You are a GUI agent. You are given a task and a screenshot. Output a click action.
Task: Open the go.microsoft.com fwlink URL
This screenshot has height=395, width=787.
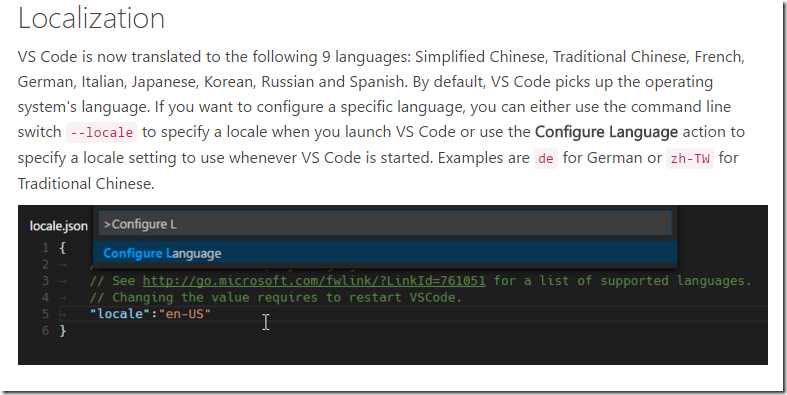click(314, 281)
